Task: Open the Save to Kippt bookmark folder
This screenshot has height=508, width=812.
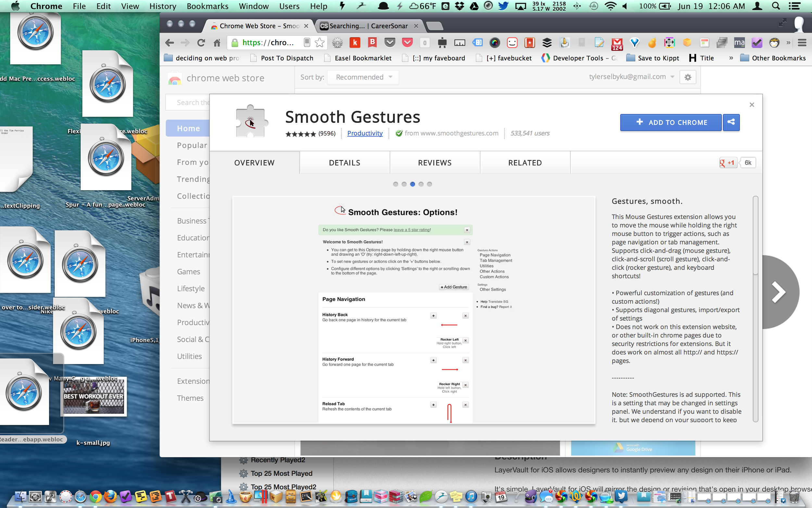Action: (653, 58)
